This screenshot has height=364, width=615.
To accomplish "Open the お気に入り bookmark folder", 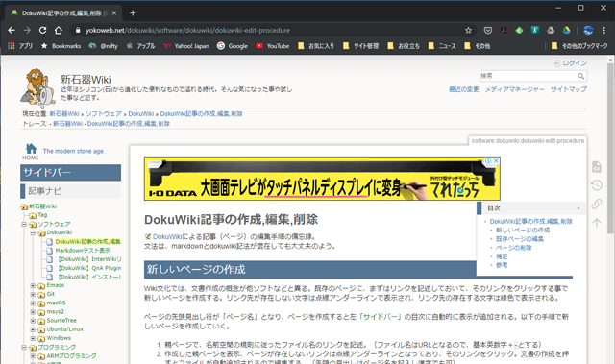I will (x=316, y=46).
